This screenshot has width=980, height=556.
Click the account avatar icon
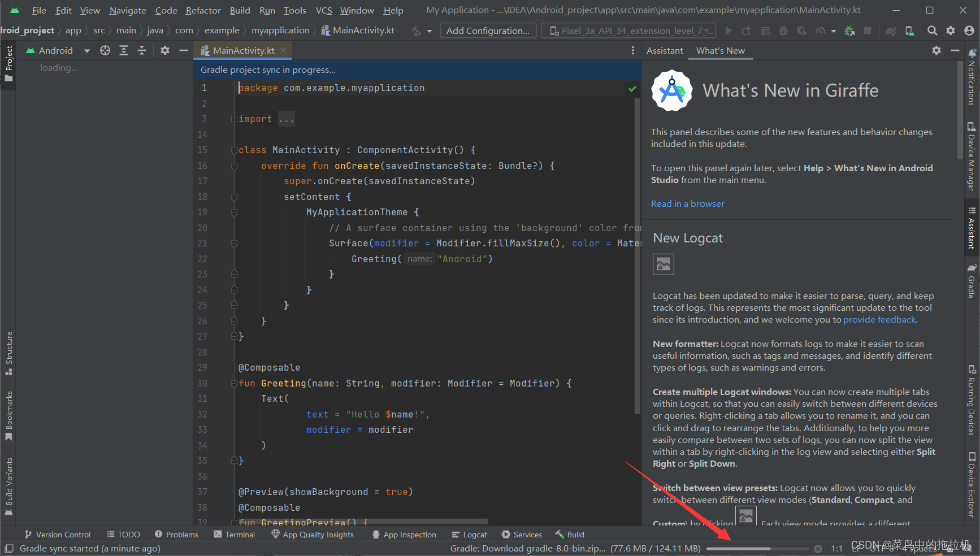click(x=969, y=31)
